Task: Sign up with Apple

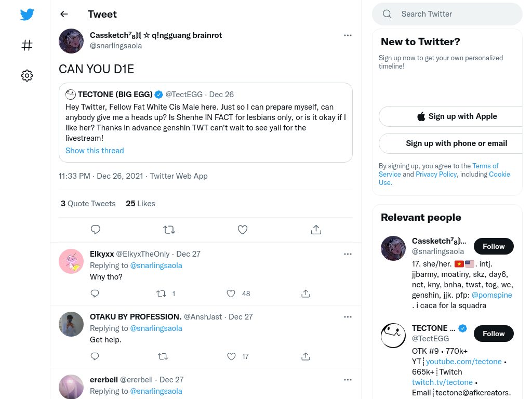Action: pos(457,116)
